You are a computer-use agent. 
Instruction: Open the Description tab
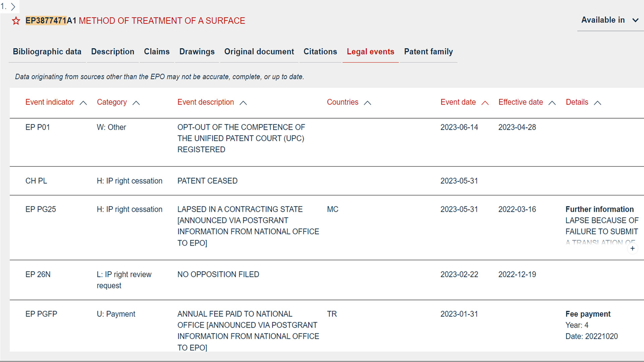(113, 52)
